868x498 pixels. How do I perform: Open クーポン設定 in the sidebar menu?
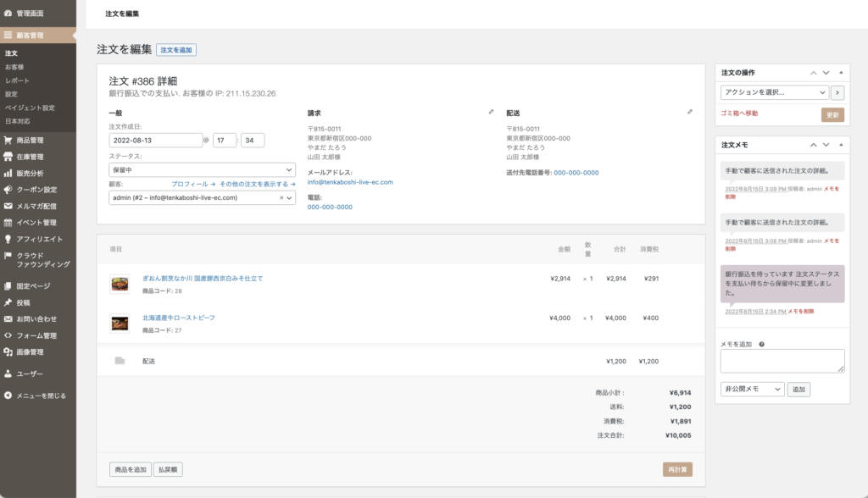[x=36, y=190]
